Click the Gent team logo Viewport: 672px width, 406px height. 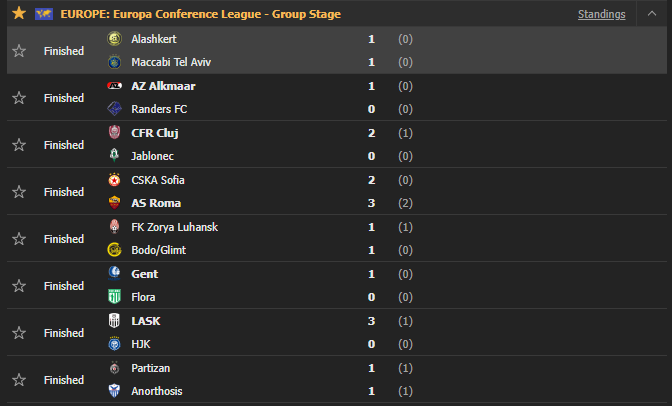click(113, 274)
